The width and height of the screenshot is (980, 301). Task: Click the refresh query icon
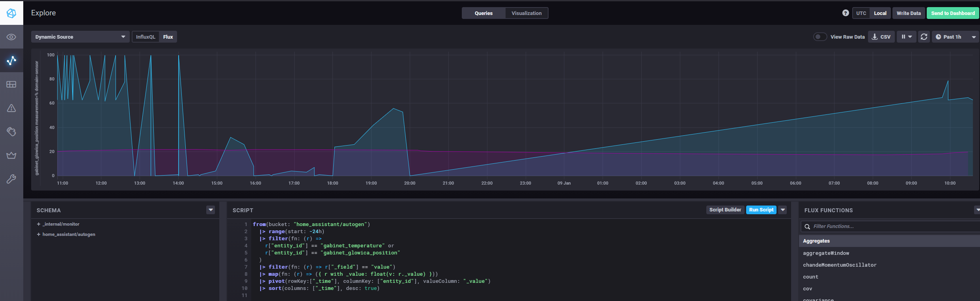coord(924,37)
